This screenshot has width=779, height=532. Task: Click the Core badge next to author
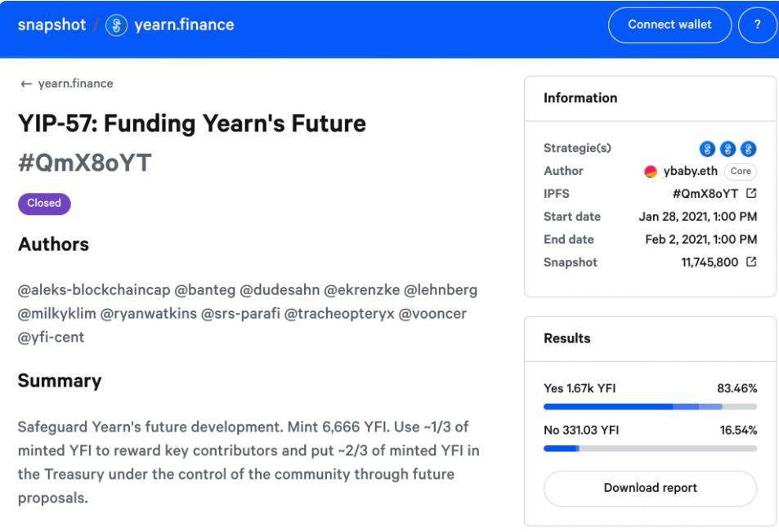741,172
